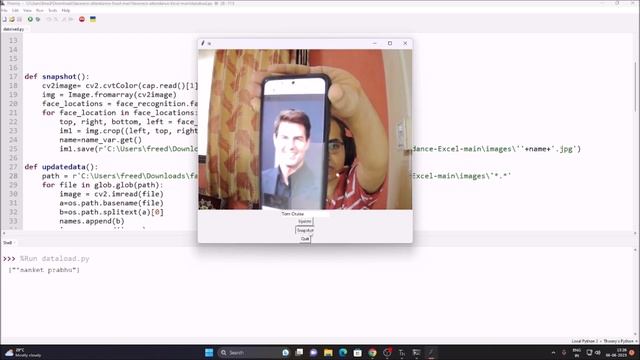Open the Windows Start menu
Screen dimensions: 640x360
pyautogui.click(x=209, y=353)
